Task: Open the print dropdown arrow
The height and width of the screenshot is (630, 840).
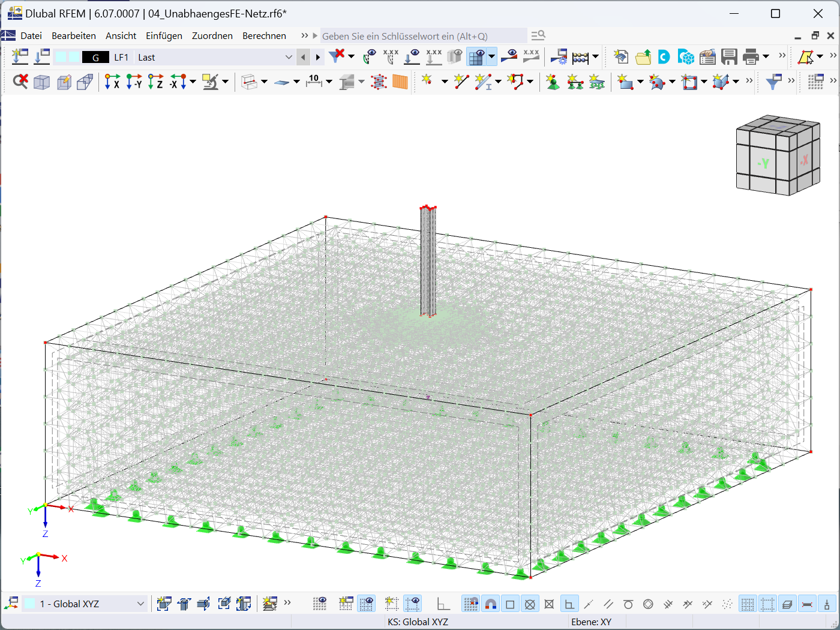Action: pyautogui.click(x=766, y=57)
